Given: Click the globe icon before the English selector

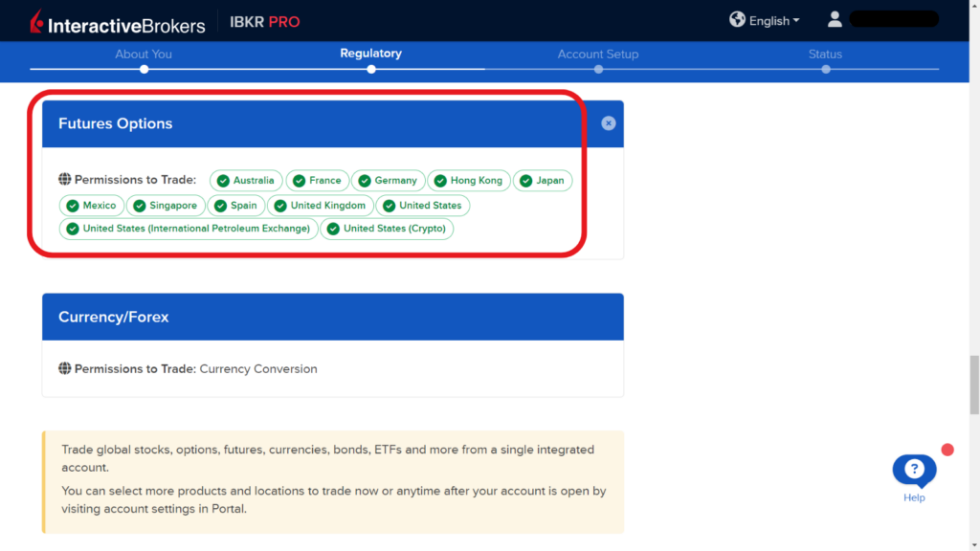Looking at the screenshot, I should (x=737, y=19).
